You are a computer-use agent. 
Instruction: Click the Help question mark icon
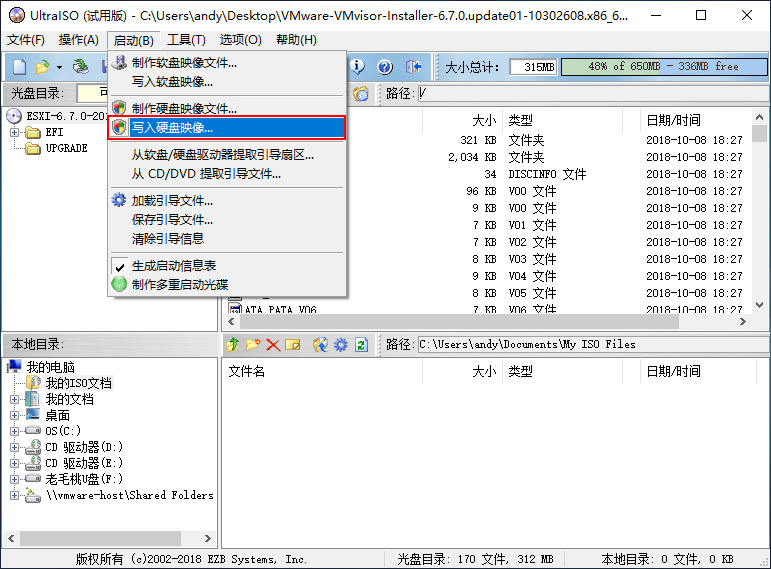pyautogui.click(x=385, y=66)
